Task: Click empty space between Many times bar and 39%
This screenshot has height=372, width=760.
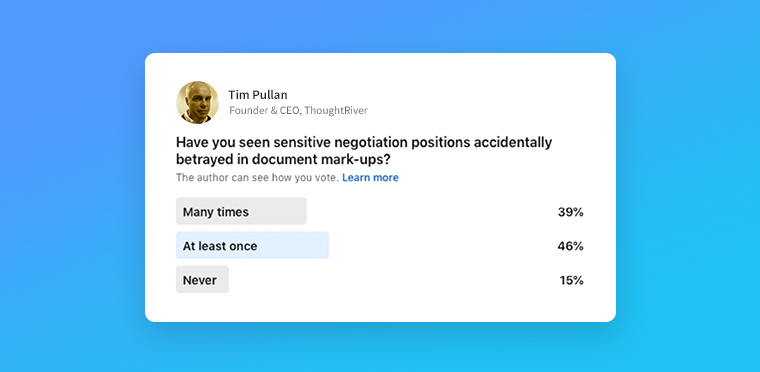Action: [x=431, y=212]
